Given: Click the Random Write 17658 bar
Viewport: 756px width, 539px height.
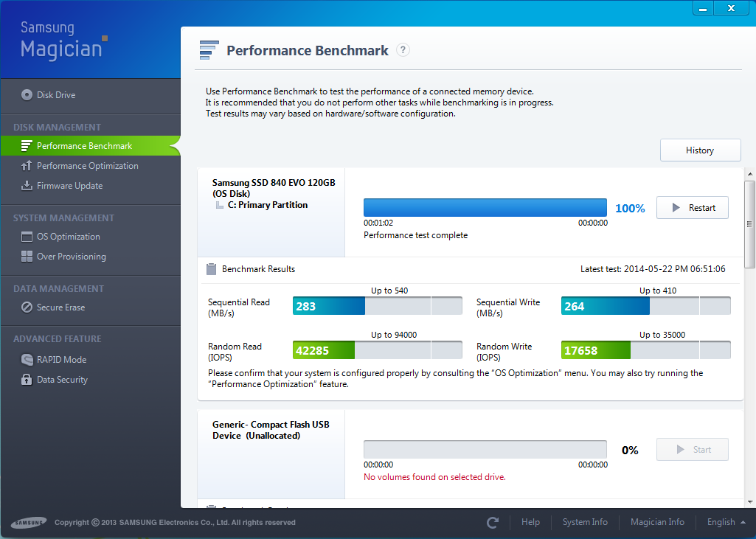Looking at the screenshot, I should (646, 350).
